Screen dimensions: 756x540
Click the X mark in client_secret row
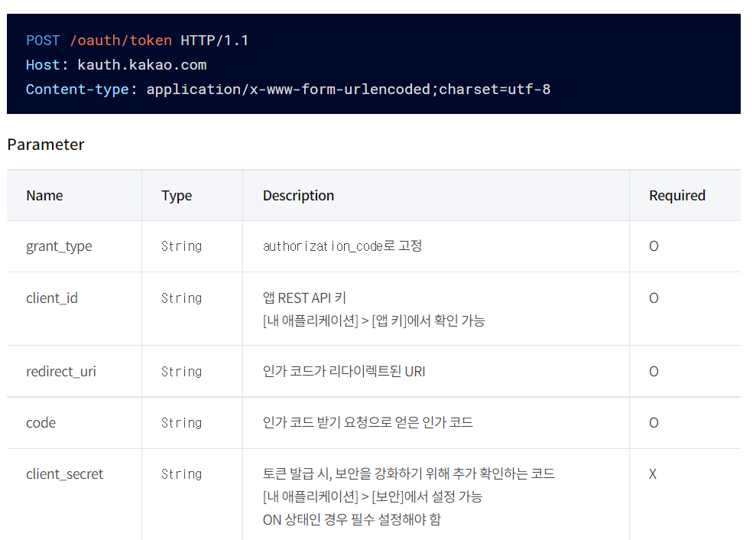click(x=652, y=474)
